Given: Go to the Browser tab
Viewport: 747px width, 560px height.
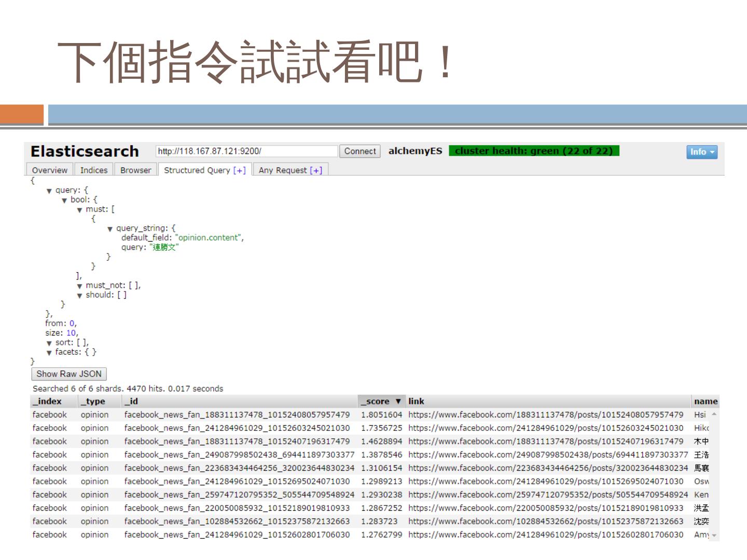Looking at the screenshot, I should tap(136, 170).
